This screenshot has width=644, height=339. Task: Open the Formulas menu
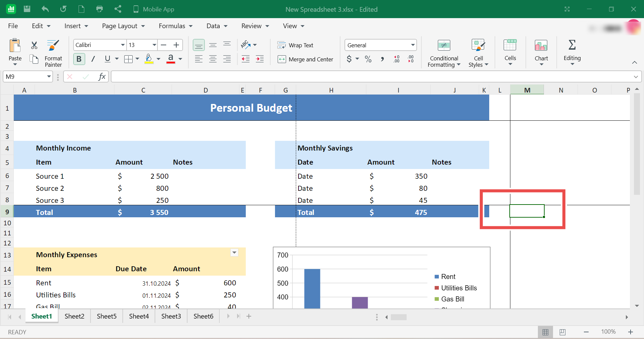tap(176, 26)
